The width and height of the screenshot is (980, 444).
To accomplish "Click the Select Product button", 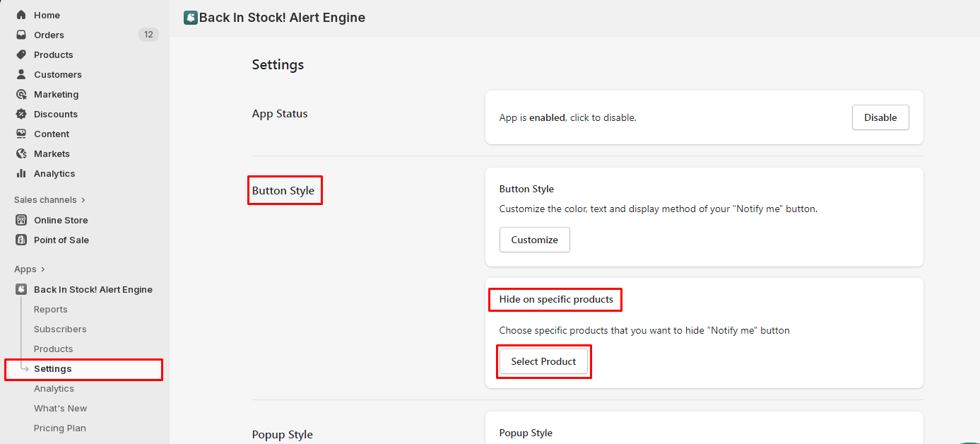I will click(543, 361).
